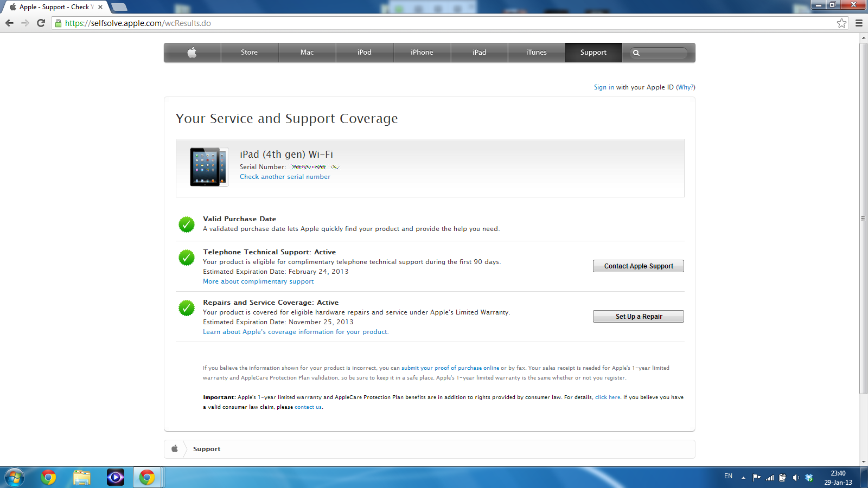Select the iPad navigation item
This screenshot has height=488, width=868.
pyautogui.click(x=480, y=53)
